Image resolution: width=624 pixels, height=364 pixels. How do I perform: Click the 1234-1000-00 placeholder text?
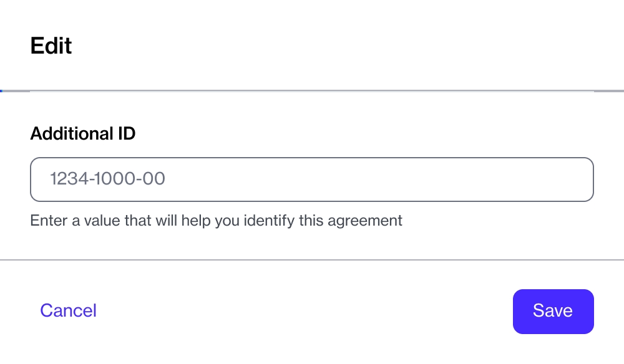point(107,180)
